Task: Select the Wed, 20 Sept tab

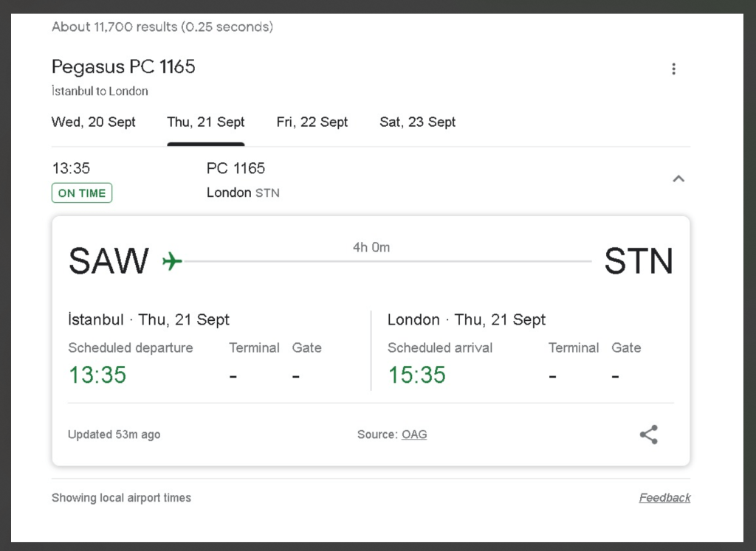Action: (94, 122)
